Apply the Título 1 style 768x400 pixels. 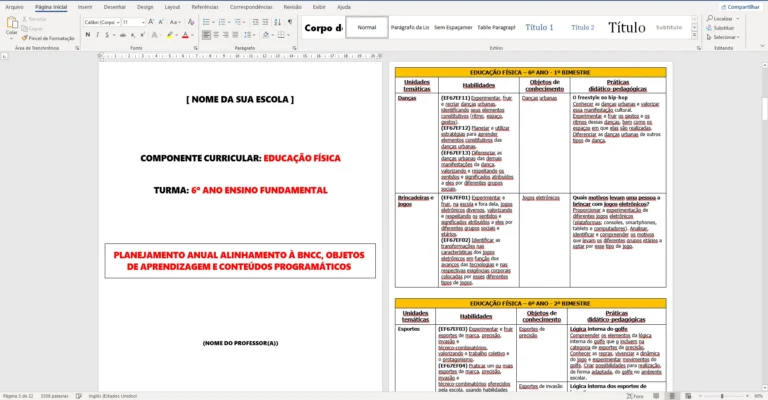(539, 27)
